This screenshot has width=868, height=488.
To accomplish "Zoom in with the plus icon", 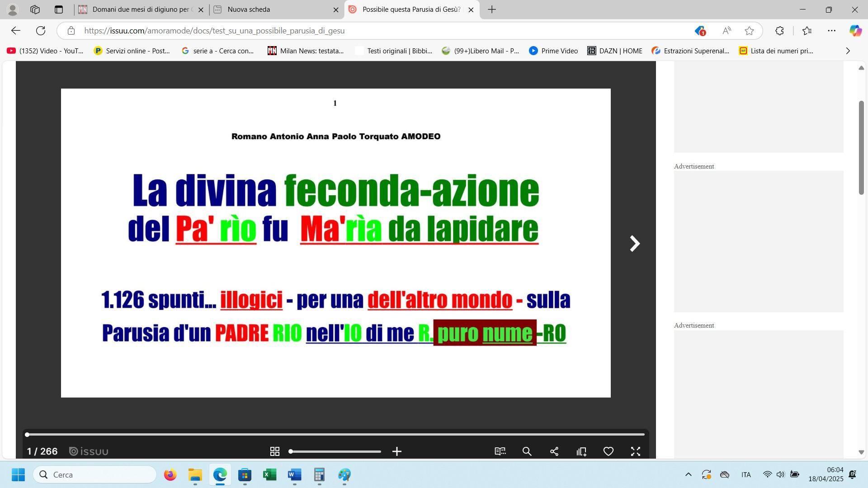I will (397, 451).
